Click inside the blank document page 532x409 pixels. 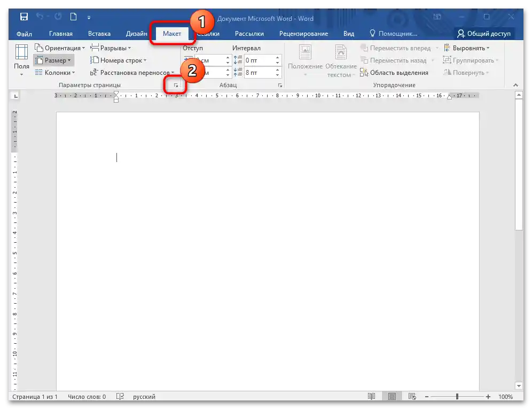[268, 251]
